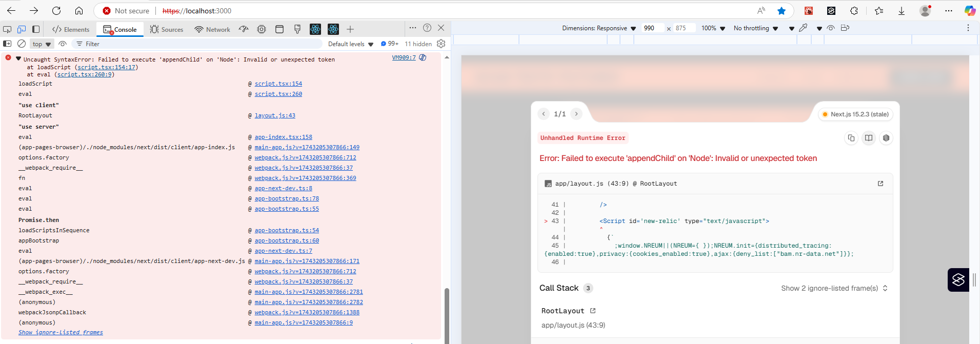Screen dimensions: 980x344
Task: Click the eyedropper color picker icon
Action: 804,28
